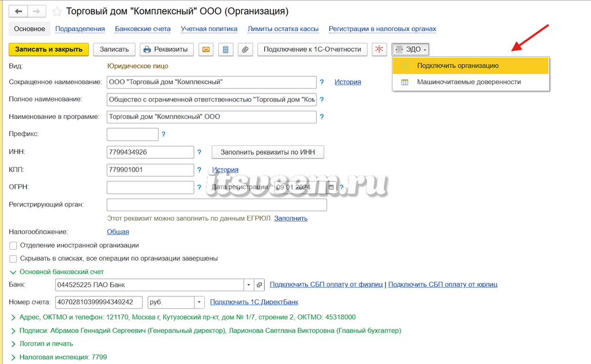Viewport: 591px width, 364px height.
Task: Click the Номер счета input field
Action: coord(99,302)
